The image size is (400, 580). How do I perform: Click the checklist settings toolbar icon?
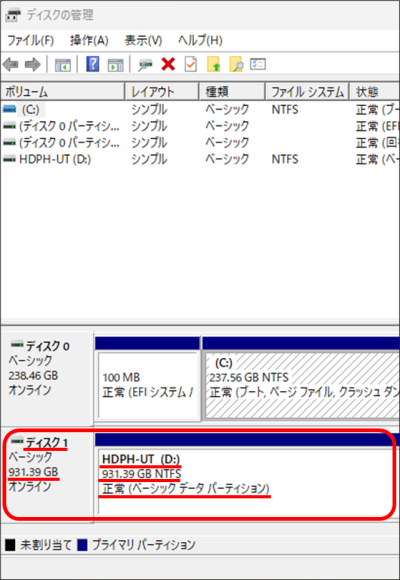tap(258, 64)
